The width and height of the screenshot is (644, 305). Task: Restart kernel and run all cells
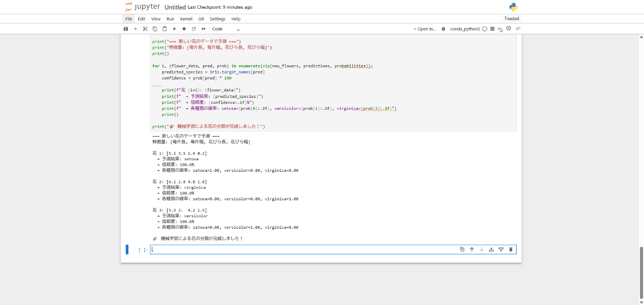pyautogui.click(x=203, y=29)
